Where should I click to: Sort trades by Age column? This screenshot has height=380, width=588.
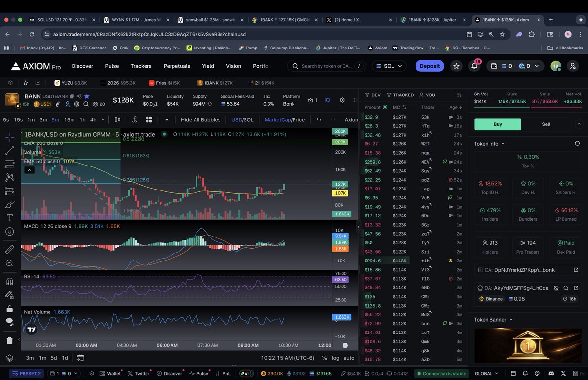coord(455,107)
